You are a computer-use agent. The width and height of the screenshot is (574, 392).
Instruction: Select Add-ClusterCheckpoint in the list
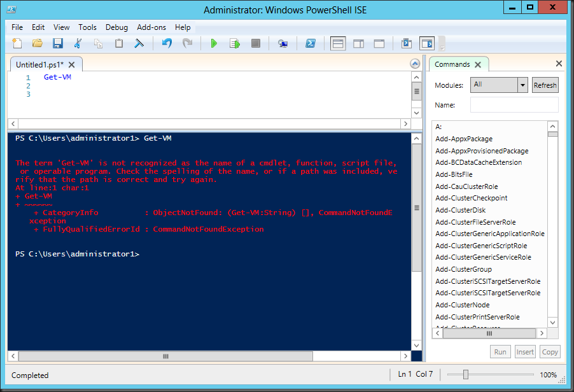[471, 198]
